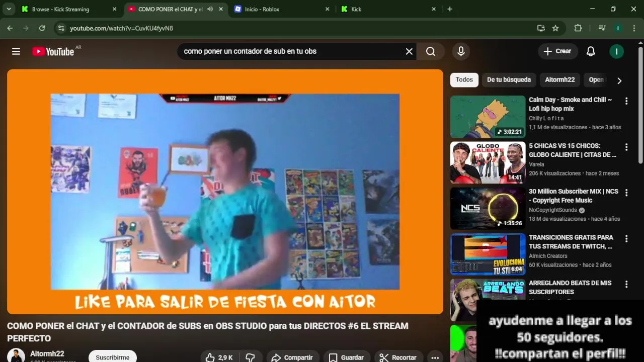Select the Todos filter chip

pyautogui.click(x=464, y=80)
